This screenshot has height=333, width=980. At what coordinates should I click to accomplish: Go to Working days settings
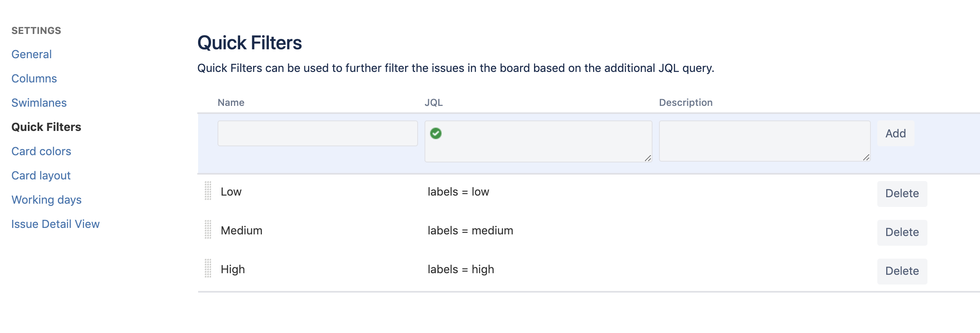46,200
